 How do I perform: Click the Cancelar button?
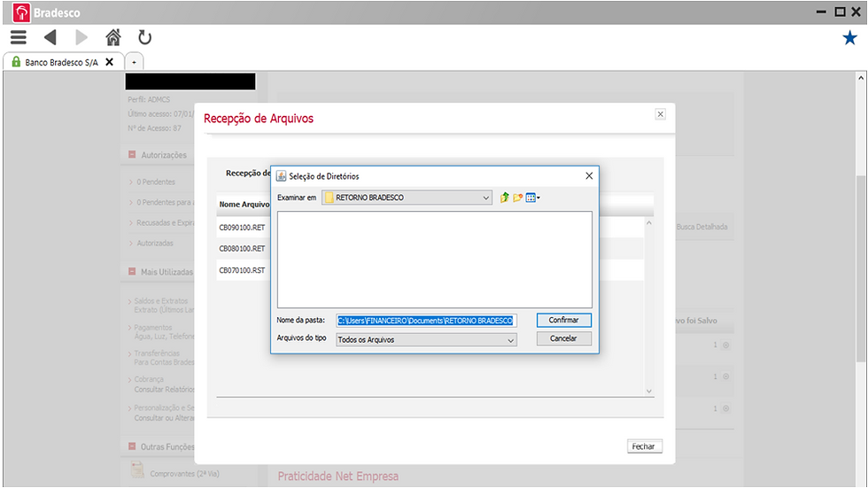pos(563,338)
